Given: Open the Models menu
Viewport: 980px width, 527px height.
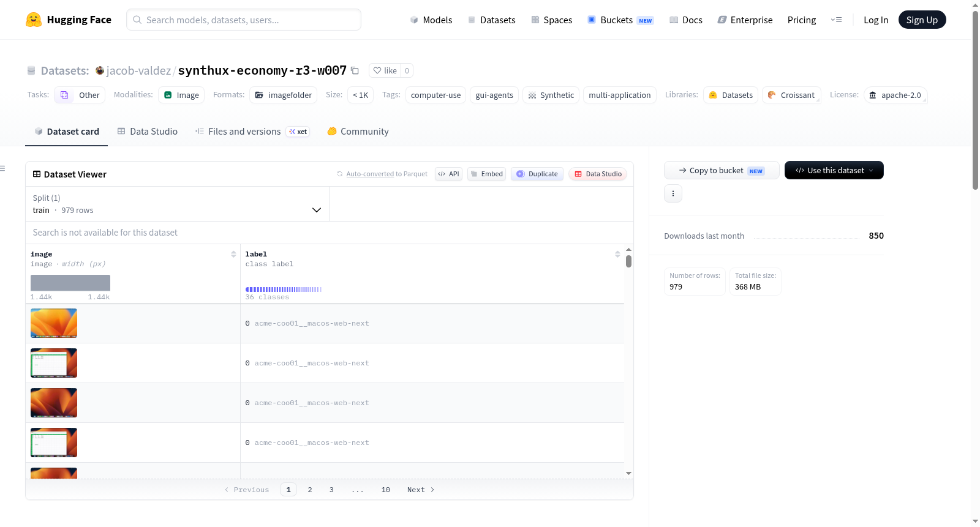Looking at the screenshot, I should pos(431,20).
